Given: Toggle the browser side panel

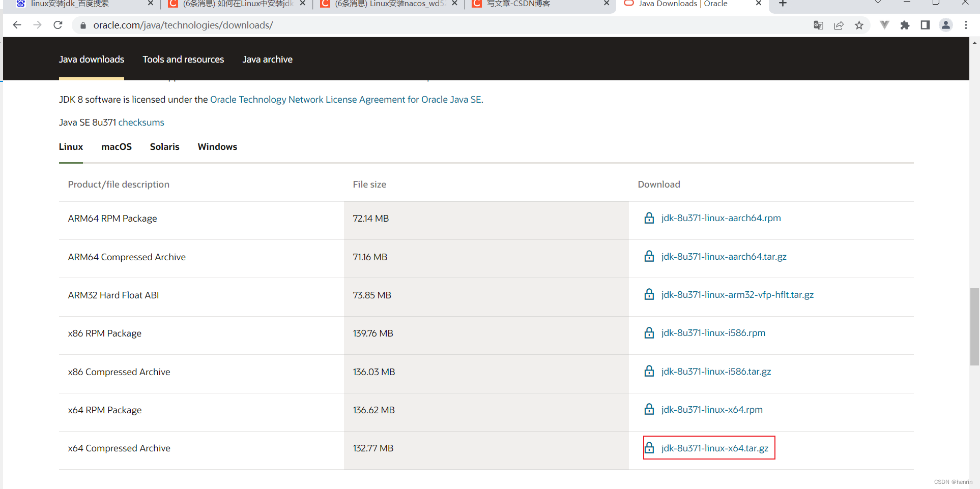Looking at the screenshot, I should (x=925, y=25).
